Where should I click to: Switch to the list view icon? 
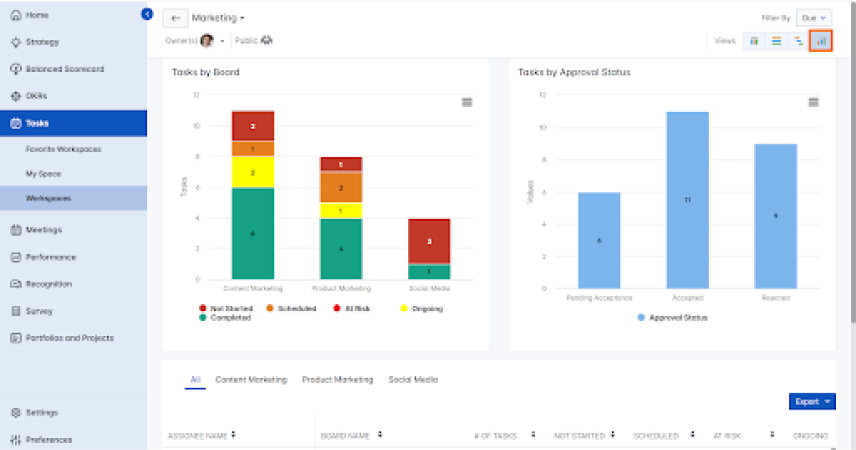click(x=776, y=41)
